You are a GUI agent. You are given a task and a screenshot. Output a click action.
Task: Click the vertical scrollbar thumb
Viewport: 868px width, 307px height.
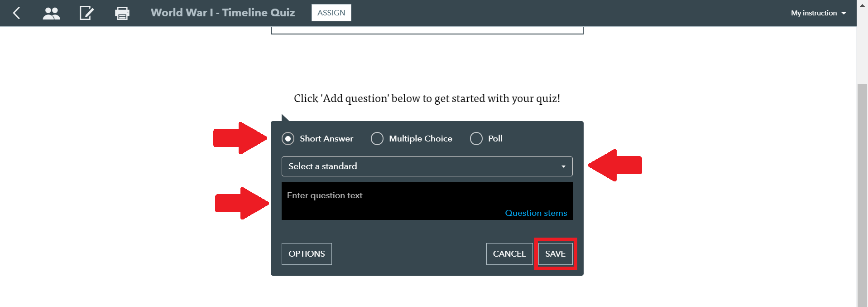pyautogui.click(x=862, y=195)
